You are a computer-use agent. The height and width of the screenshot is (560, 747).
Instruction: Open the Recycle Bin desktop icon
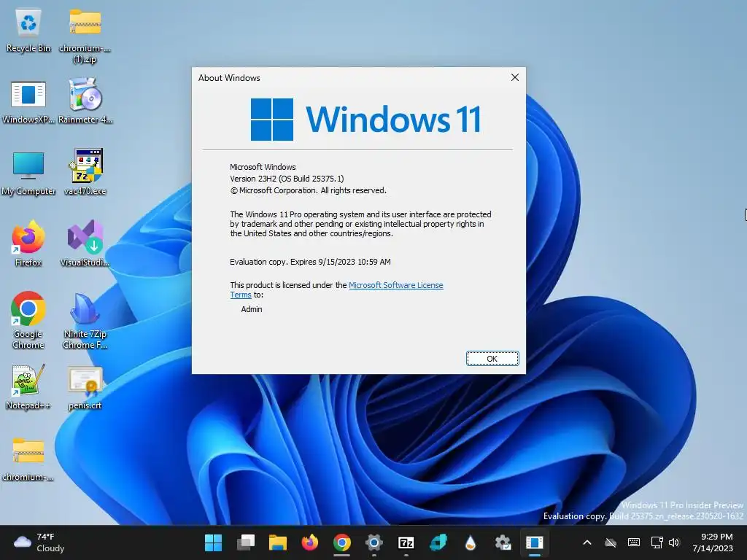pos(28,31)
